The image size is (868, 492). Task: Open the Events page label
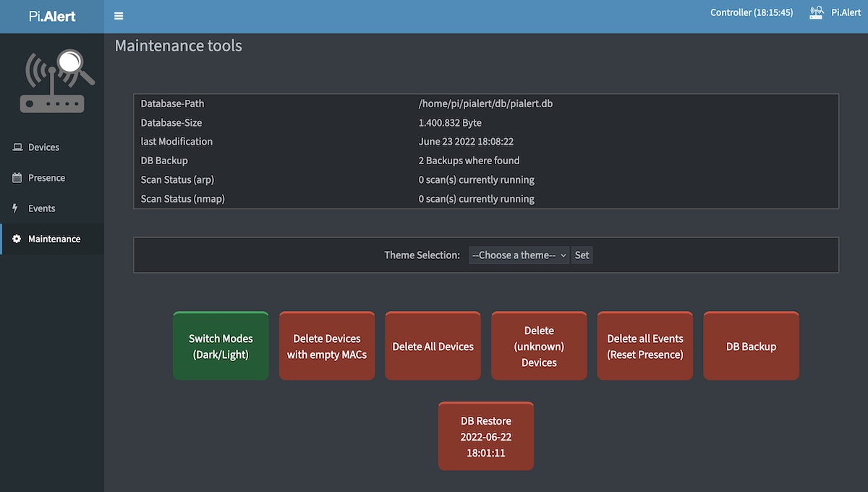click(x=42, y=208)
